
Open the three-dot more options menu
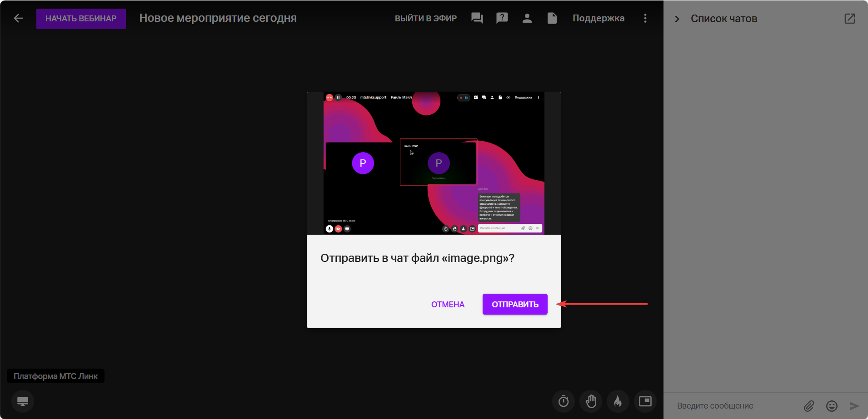point(645,18)
